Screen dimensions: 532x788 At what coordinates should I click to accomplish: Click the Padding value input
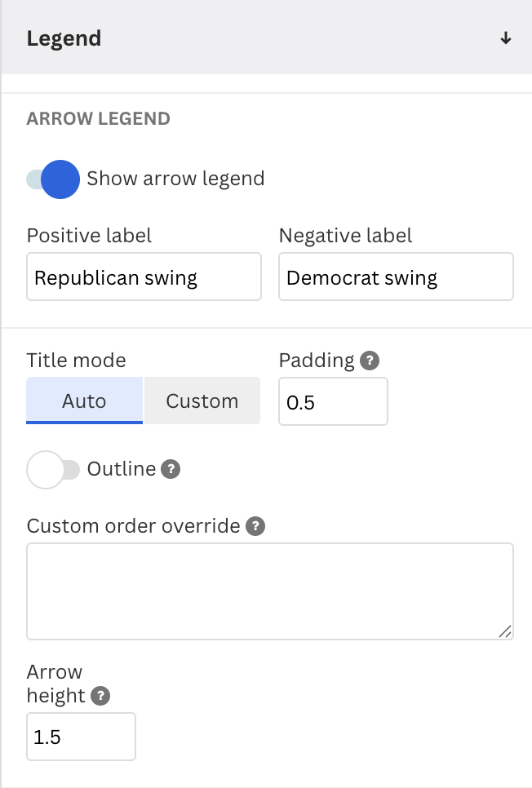click(x=333, y=402)
